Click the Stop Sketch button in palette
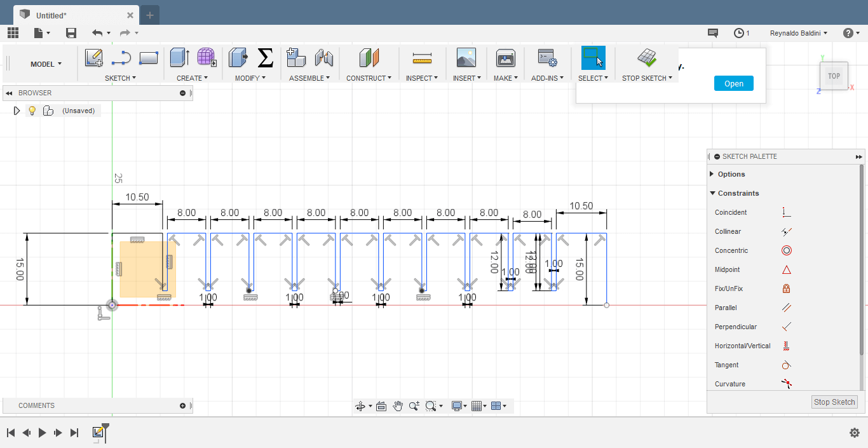This screenshot has height=448, width=868. (x=835, y=402)
